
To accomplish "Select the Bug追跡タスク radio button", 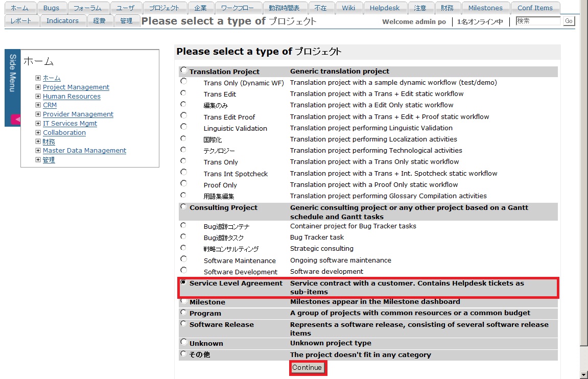I will coord(183,236).
